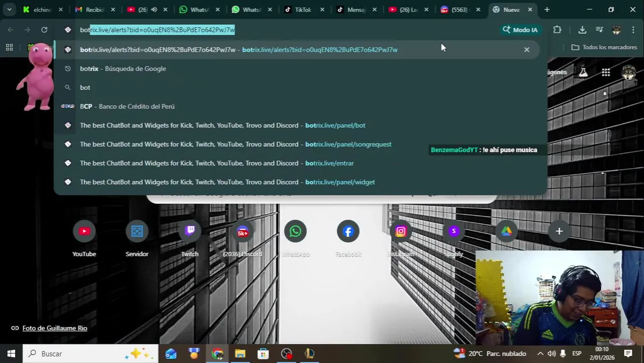Mute the playing YouTube (26) tab audio
This screenshot has width=644, height=363.
[x=154, y=10]
